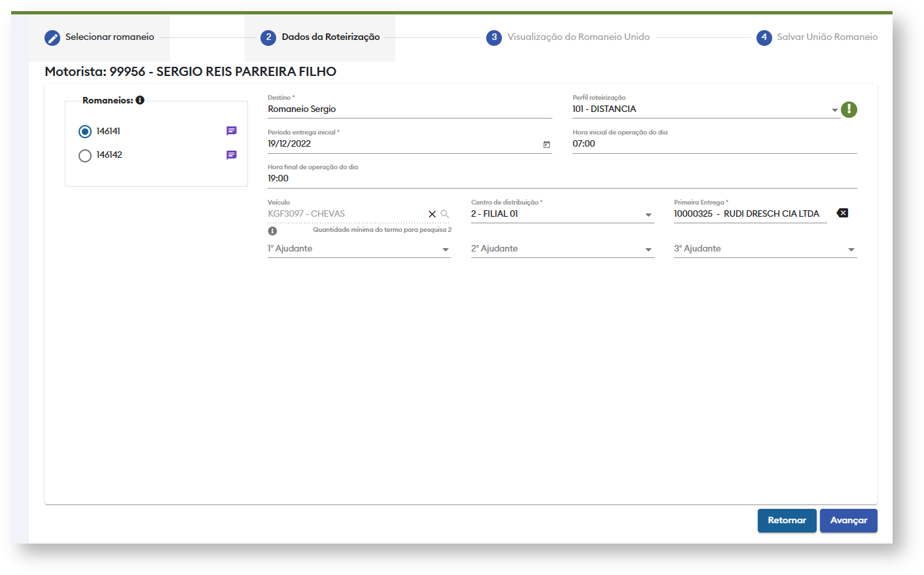Expand the 1º Ajudante dropdown
This screenshot has height=575, width=924.
click(x=445, y=250)
